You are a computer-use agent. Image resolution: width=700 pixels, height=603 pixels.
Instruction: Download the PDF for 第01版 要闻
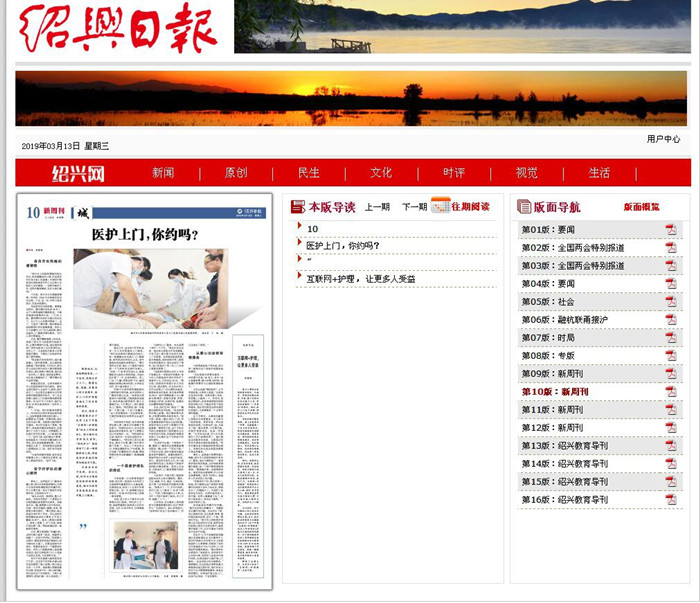pyautogui.click(x=671, y=230)
